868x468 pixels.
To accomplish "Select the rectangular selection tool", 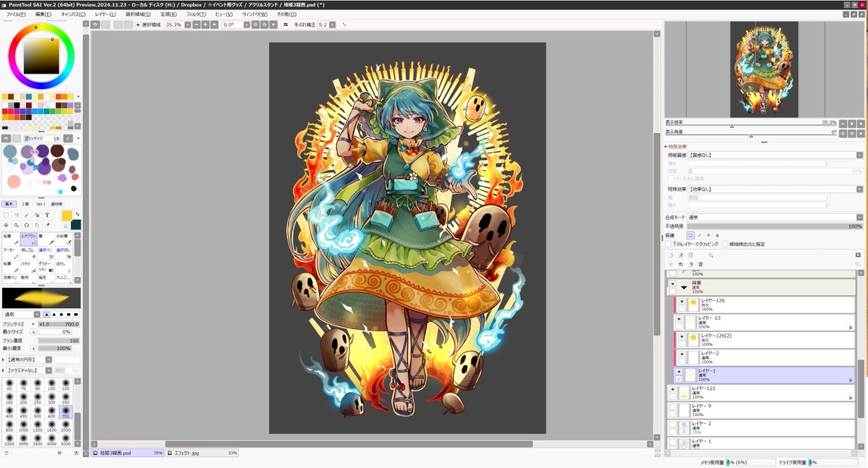I will [x=7, y=215].
